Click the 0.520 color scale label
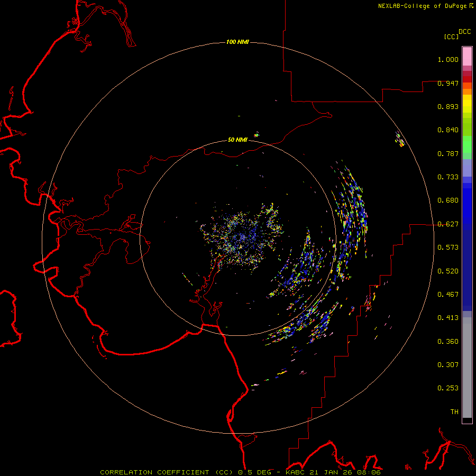This screenshot has height=476, width=476. pos(448,271)
